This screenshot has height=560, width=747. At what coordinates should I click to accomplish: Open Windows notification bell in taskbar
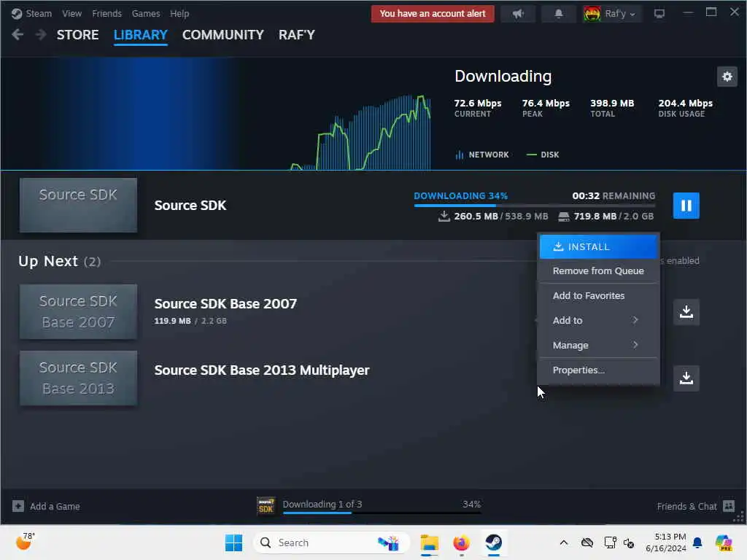(697, 542)
